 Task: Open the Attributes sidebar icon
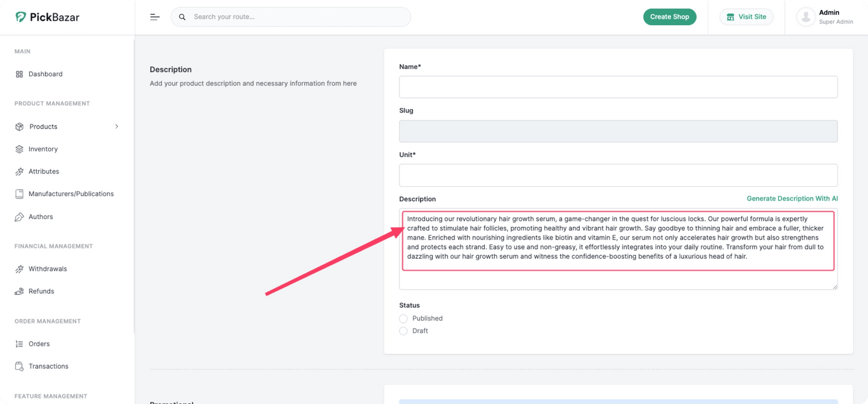[19, 172]
